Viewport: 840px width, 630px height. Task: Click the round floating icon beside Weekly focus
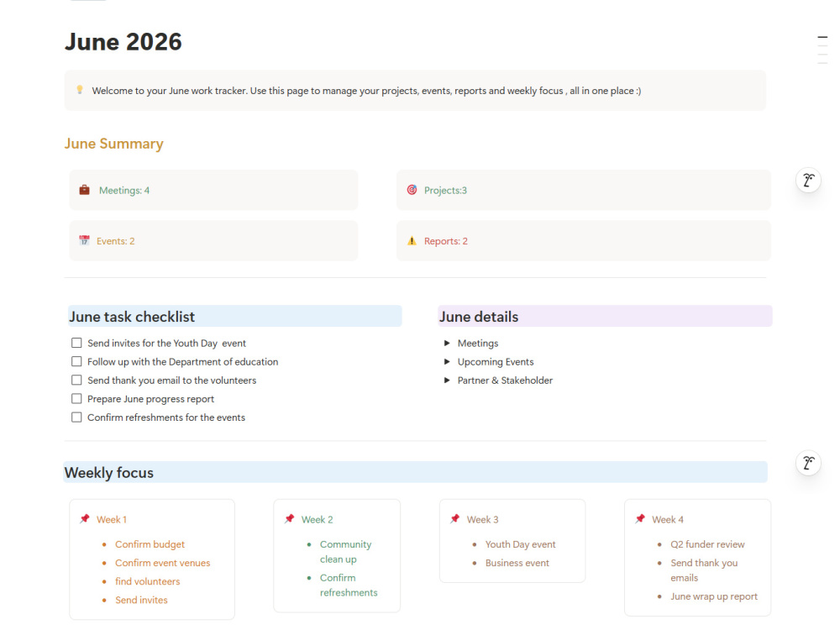click(x=808, y=463)
